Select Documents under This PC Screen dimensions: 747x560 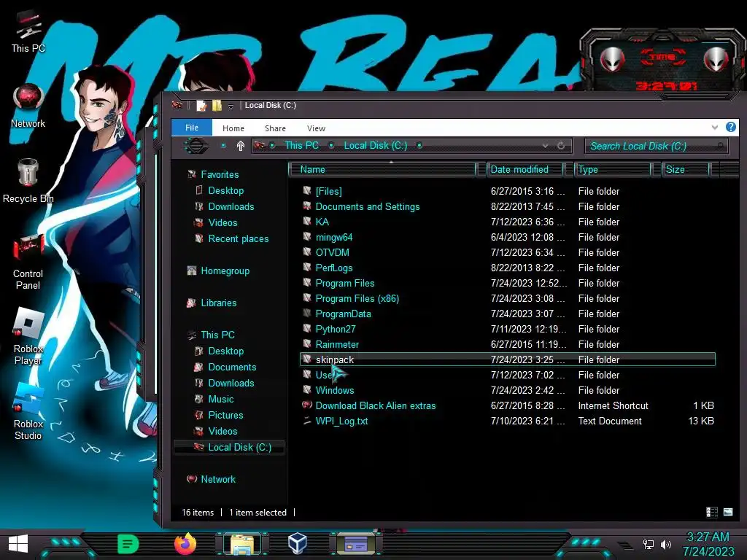pos(232,367)
